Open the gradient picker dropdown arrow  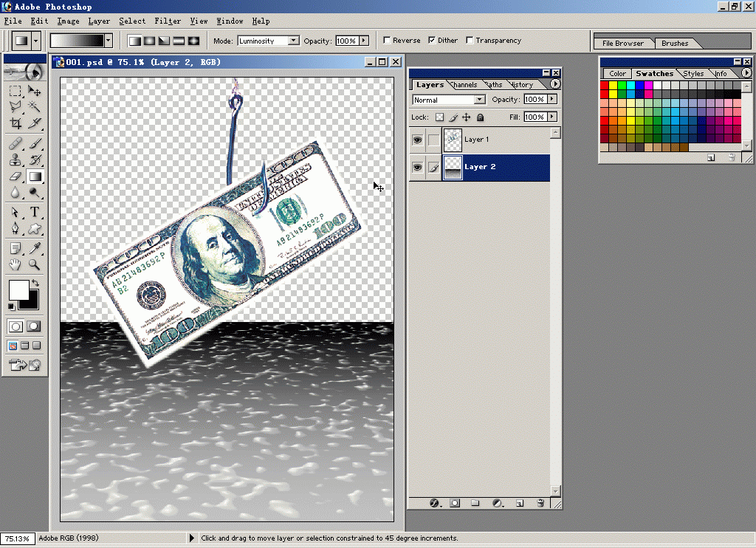point(109,41)
